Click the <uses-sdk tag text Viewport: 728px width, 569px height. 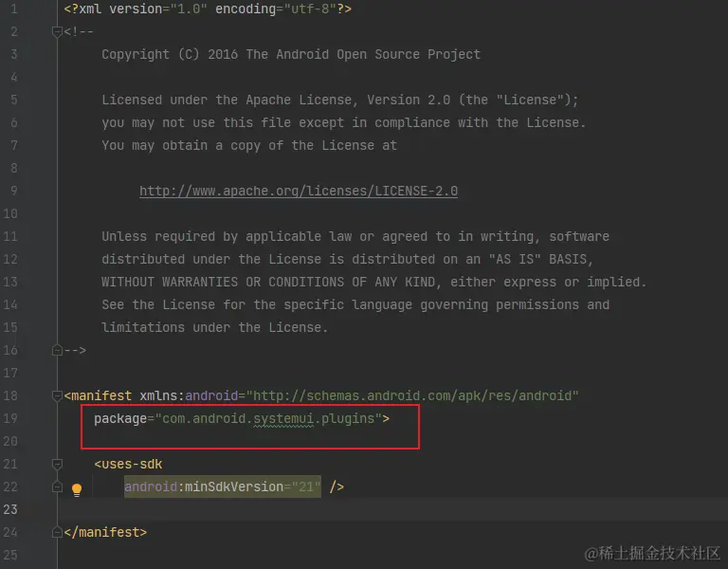tap(128, 464)
